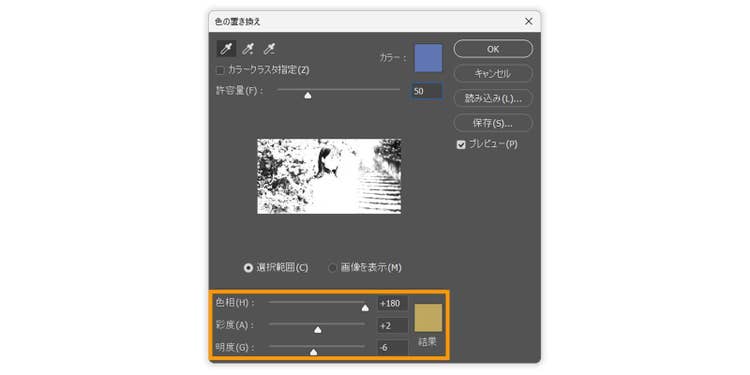The height and width of the screenshot is (375, 750).
Task: Click the 色相 value field showing +180
Action: [393, 303]
